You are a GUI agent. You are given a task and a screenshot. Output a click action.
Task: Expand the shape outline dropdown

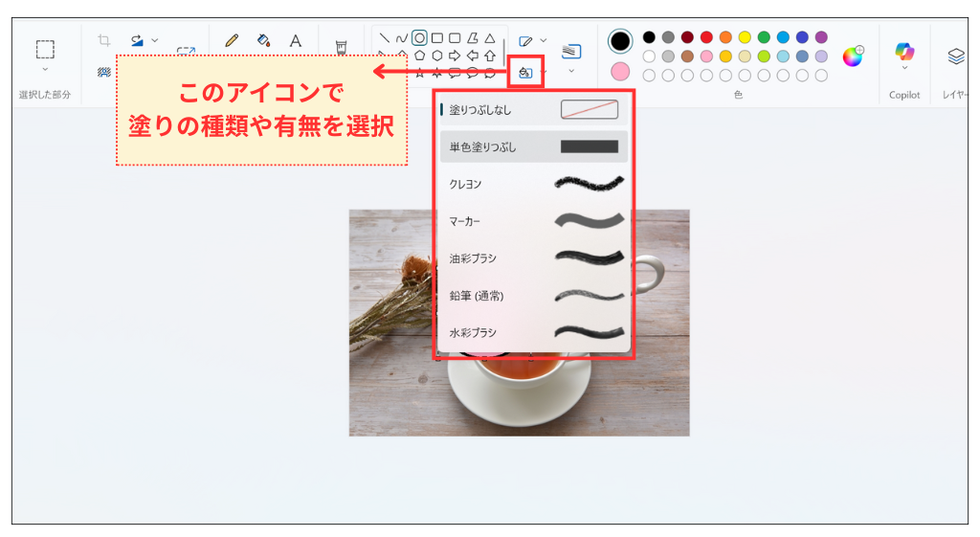tap(544, 41)
